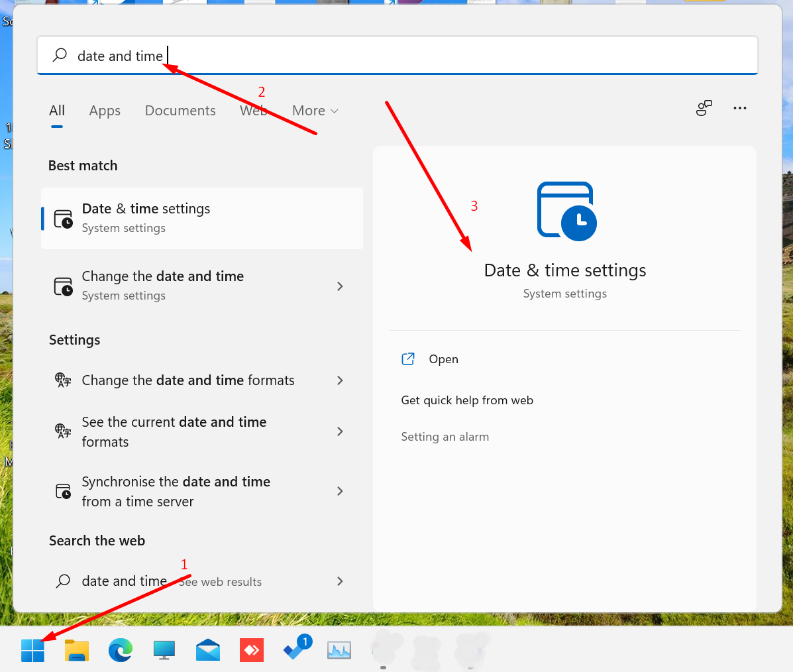Click the 'Setting an alarm' help link
Image resolution: width=793 pixels, height=672 pixels.
click(x=445, y=437)
